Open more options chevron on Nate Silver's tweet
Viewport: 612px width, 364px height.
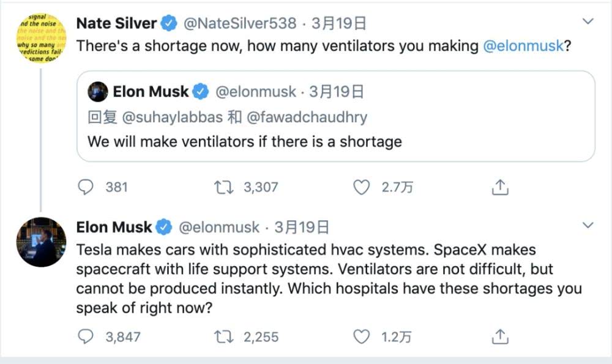588,22
